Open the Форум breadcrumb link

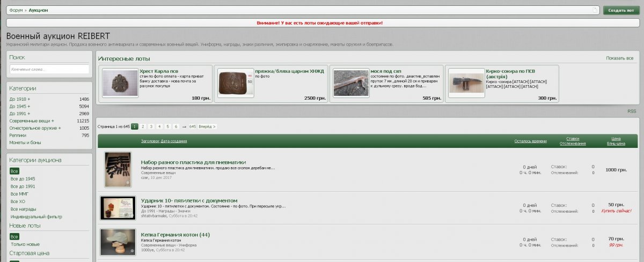(16, 10)
